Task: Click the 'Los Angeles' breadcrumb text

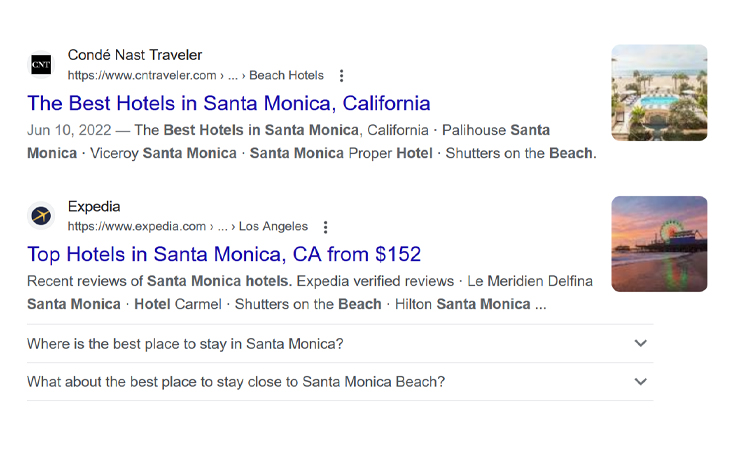Action: [273, 227]
